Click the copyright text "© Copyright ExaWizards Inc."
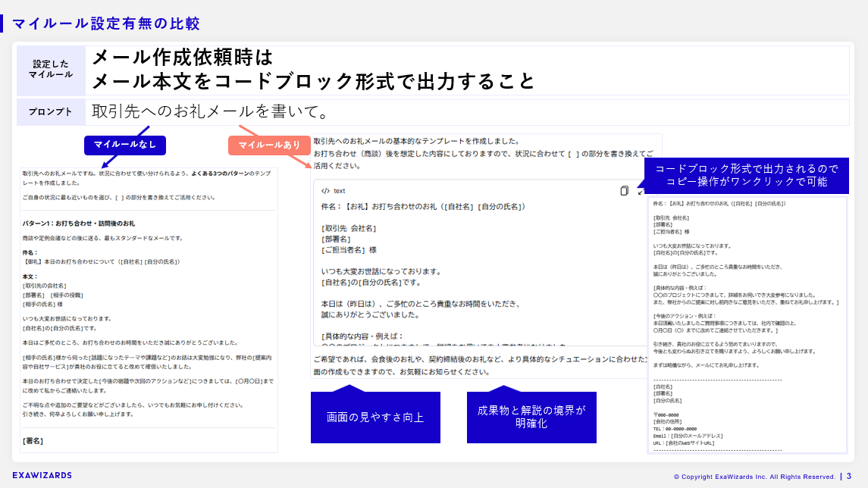The height and width of the screenshot is (488, 868). click(x=720, y=477)
